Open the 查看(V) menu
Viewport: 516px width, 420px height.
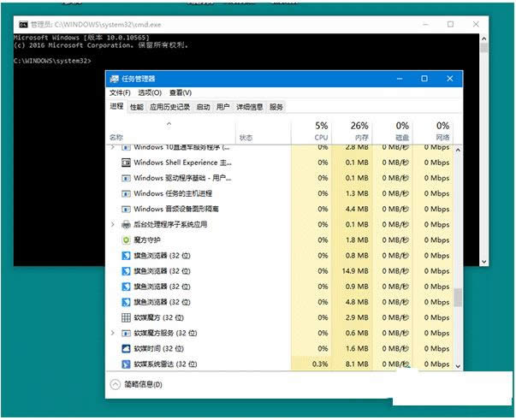click(x=181, y=92)
